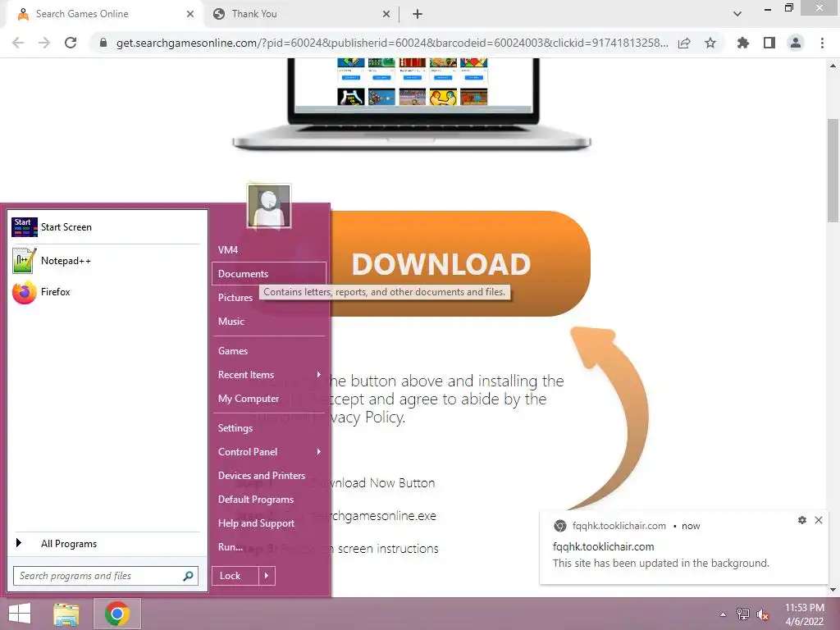Click the magnifier icon in the Start search box
This screenshot has width=840, height=630.
(x=188, y=576)
